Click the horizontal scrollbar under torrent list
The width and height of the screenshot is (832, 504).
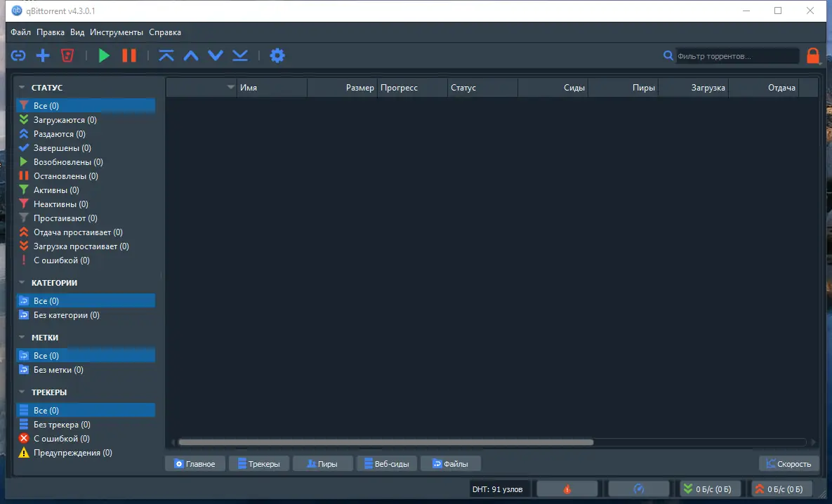point(385,442)
